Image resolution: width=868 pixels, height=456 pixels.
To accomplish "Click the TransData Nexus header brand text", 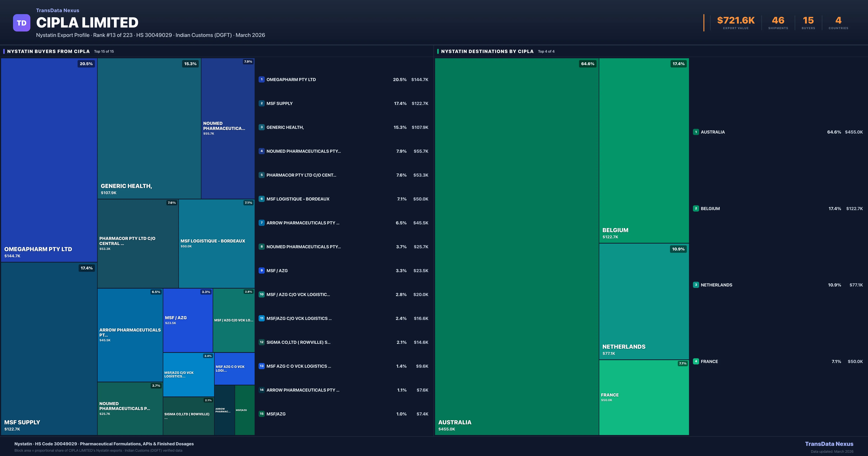I will pyautogui.click(x=58, y=10).
